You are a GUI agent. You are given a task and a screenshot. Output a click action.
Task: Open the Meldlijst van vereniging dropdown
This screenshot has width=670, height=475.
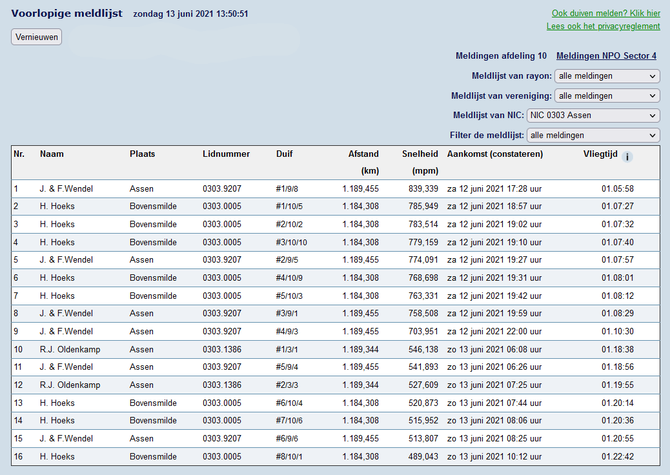[x=607, y=95]
